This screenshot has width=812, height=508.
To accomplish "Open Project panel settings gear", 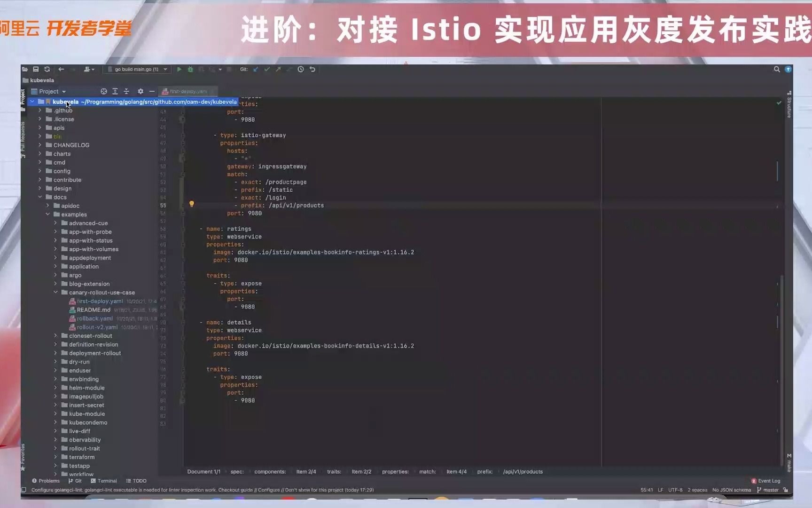I will [141, 91].
